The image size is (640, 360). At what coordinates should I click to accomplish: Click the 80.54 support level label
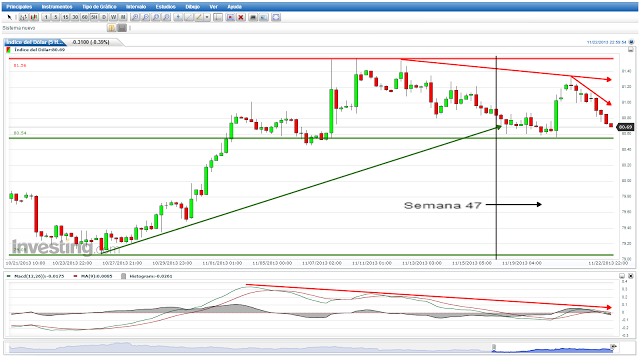[20, 133]
